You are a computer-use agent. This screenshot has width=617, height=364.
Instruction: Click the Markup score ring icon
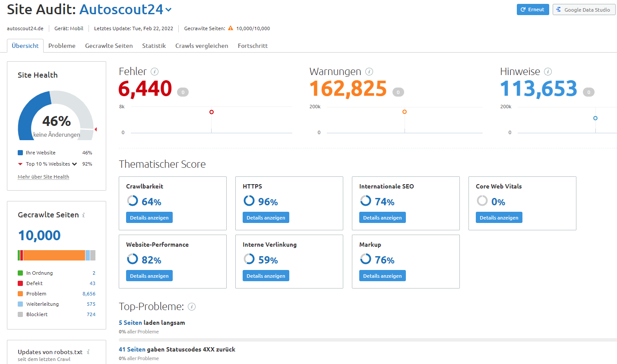click(366, 259)
